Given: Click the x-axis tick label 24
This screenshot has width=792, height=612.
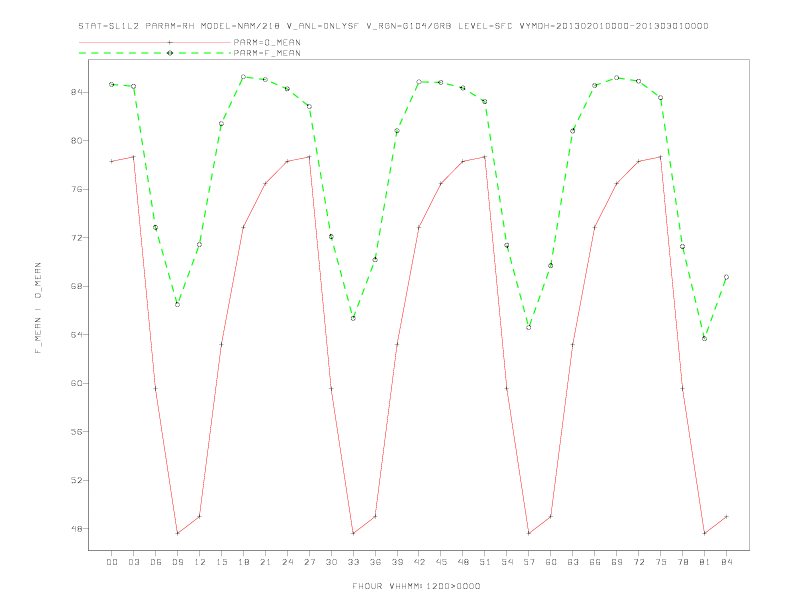Looking at the screenshot, I should (287, 562).
